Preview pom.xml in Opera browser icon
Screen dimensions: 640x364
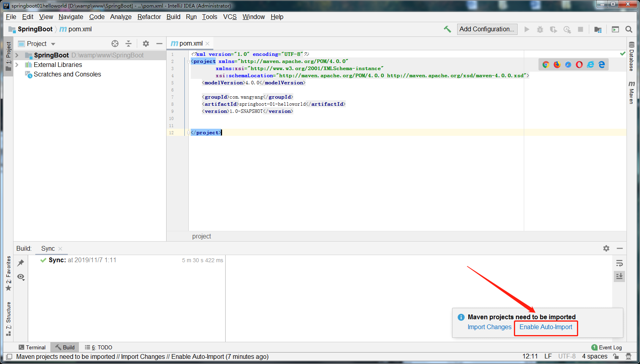[579, 65]
